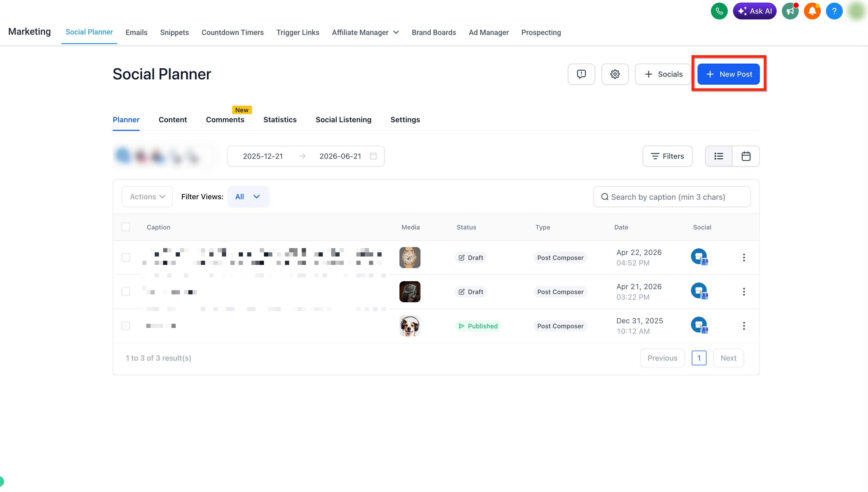
Task: Open the Filter Views All dropdown
Action: (248, 197)
